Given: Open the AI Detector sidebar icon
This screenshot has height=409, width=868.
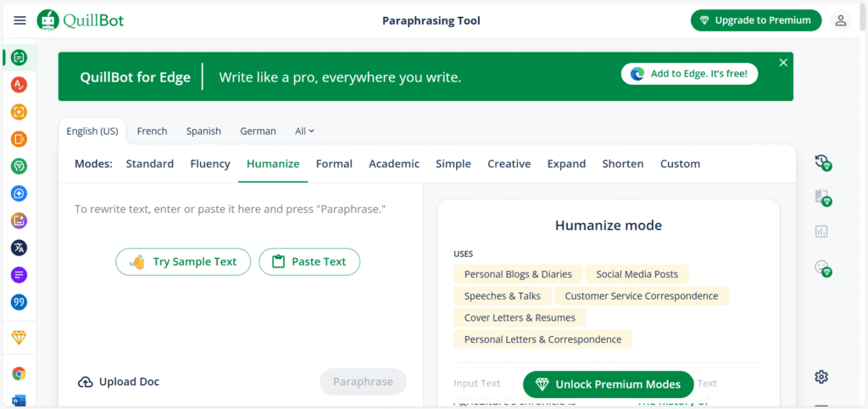Looking at the screenshot, I should point(19,111).
